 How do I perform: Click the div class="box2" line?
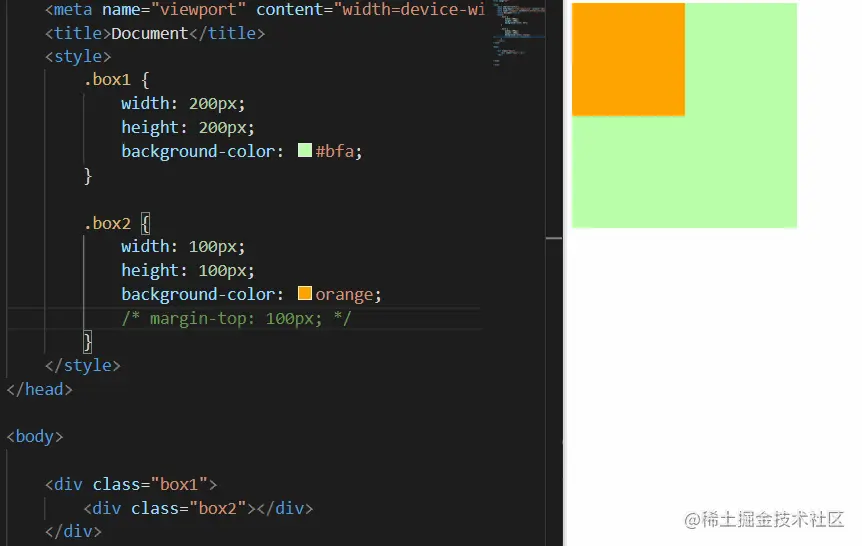click(x=198, y=509)
